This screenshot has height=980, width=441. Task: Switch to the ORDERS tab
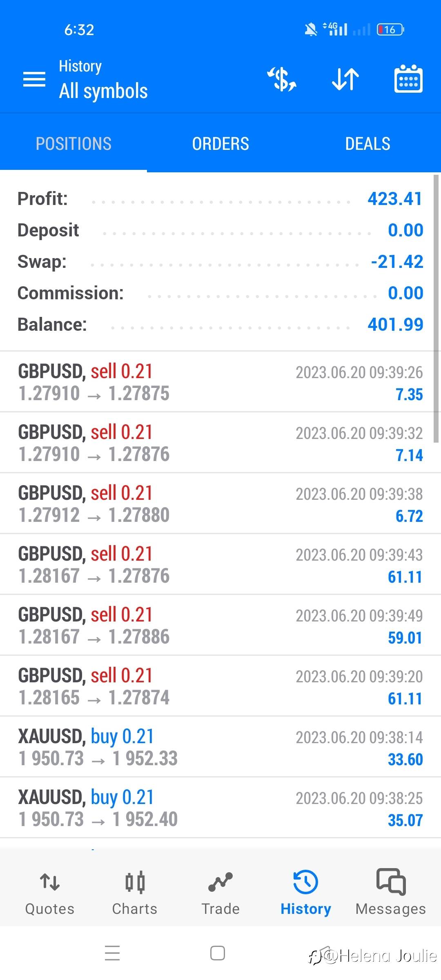[220, 144]
